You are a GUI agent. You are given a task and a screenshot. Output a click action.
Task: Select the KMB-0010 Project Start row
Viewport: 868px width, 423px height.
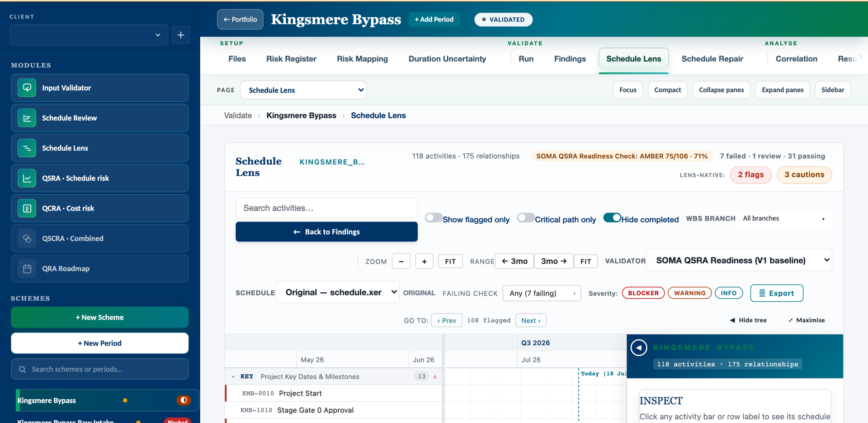click(x=334, y=393)
